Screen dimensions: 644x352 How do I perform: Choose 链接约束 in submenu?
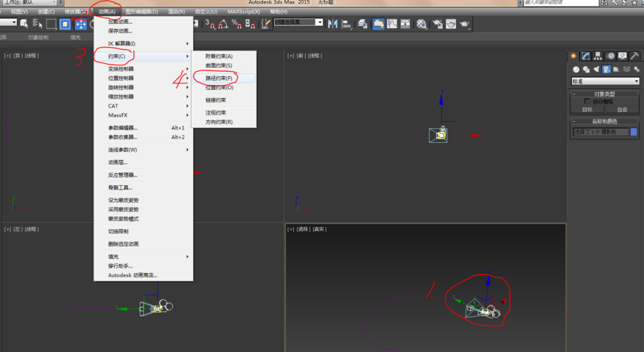(x=224, y=100)
